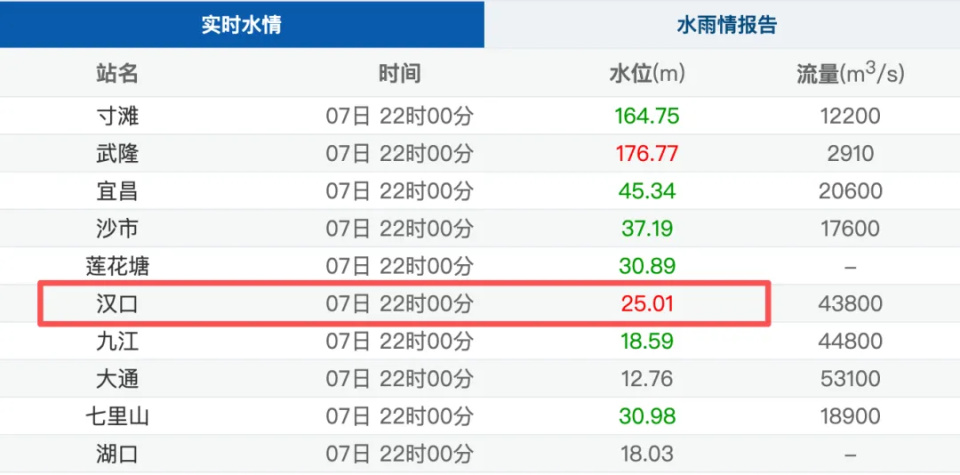Open the 水雨情报告 tab
This screenshot has height=475, width=960.
726,24
